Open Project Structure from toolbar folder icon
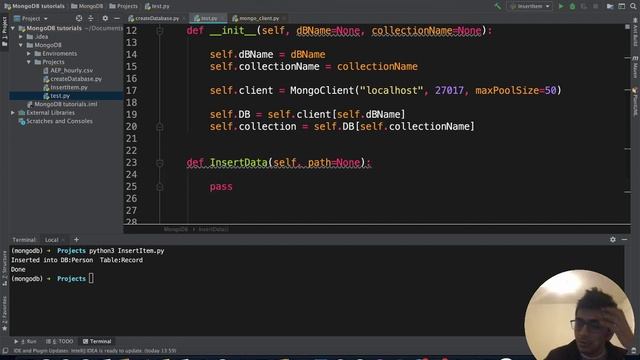The height and width of the screenshot is (360, 640). coord(610,6)
